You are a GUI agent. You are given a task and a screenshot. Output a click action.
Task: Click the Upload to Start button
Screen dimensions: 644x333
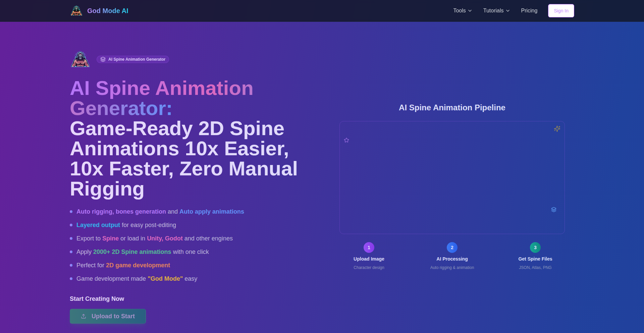(108, 316)
